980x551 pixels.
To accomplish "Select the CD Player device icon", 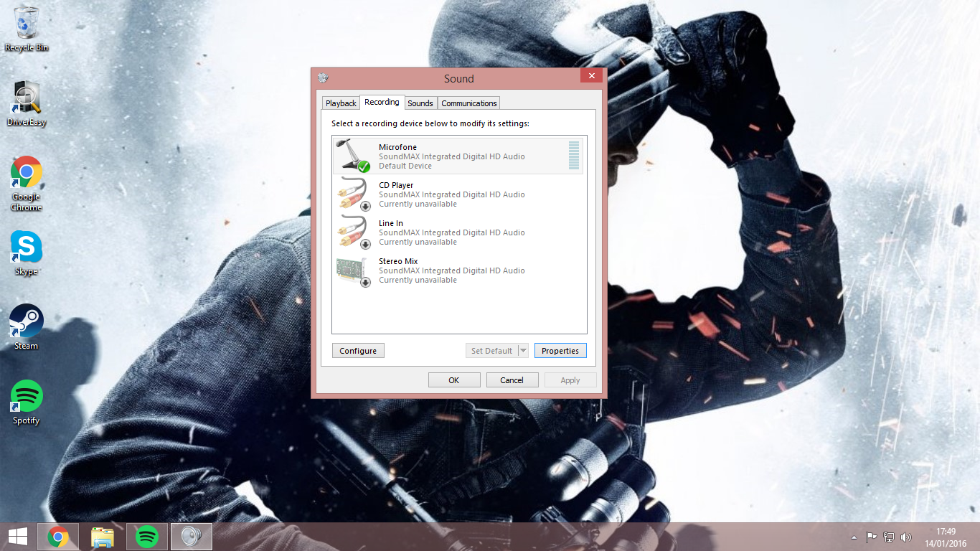I will click(353, 194).
